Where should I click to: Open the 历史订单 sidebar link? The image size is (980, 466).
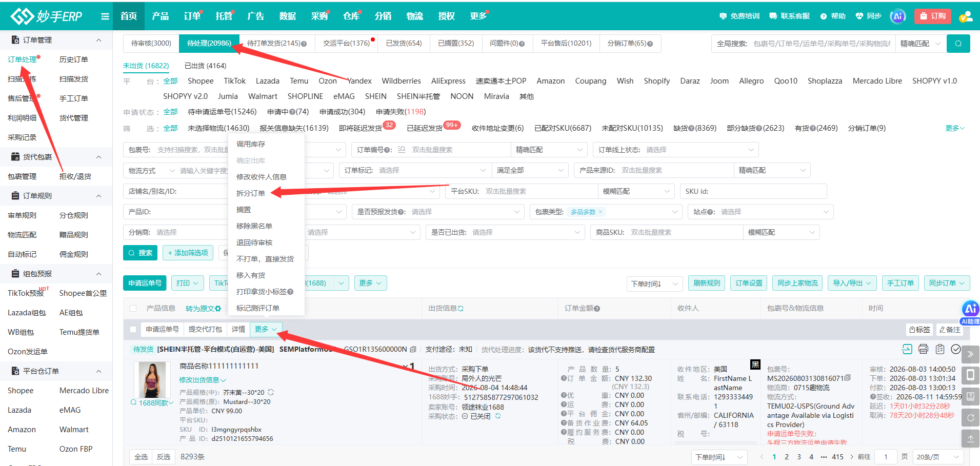click(74, 59)
